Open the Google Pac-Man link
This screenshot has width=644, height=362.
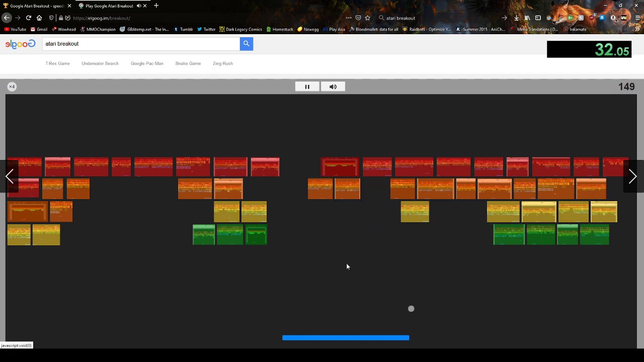(147, 63)
